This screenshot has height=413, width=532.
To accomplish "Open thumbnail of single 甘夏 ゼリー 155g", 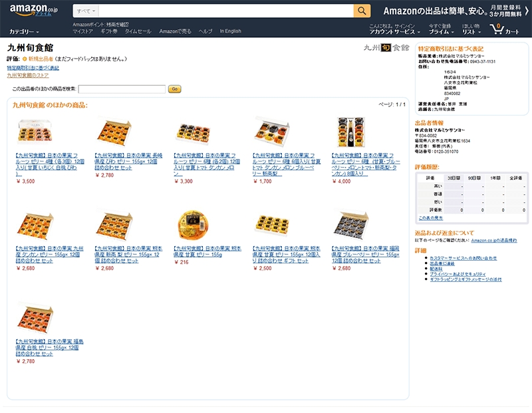I will click(x=193, y=225).
